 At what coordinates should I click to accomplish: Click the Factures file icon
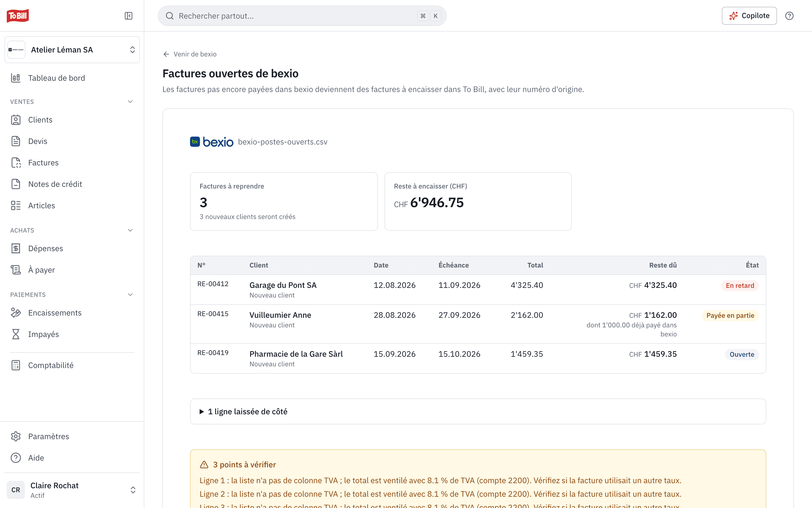(x=16, y=163)
